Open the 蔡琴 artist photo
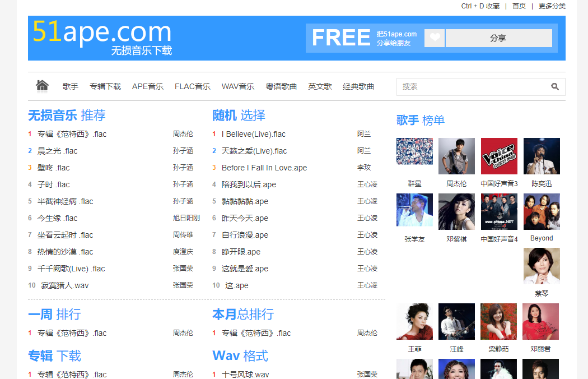The width and height of the screenshot is (588, 379). [542, 266]
